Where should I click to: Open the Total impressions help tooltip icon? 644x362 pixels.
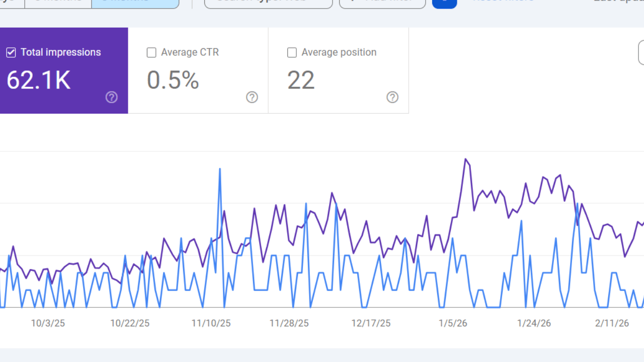112,98
